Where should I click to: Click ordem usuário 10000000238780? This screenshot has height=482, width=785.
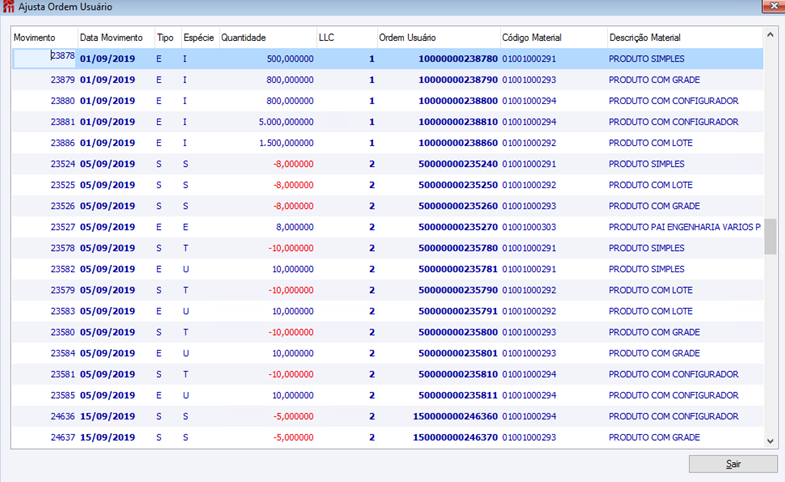pos(458,59)
